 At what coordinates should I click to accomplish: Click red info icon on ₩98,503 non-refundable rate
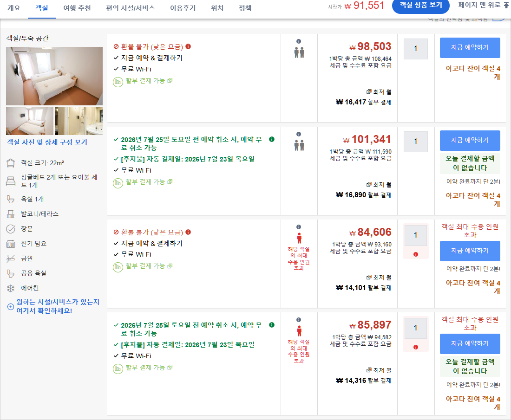(188, 46)
